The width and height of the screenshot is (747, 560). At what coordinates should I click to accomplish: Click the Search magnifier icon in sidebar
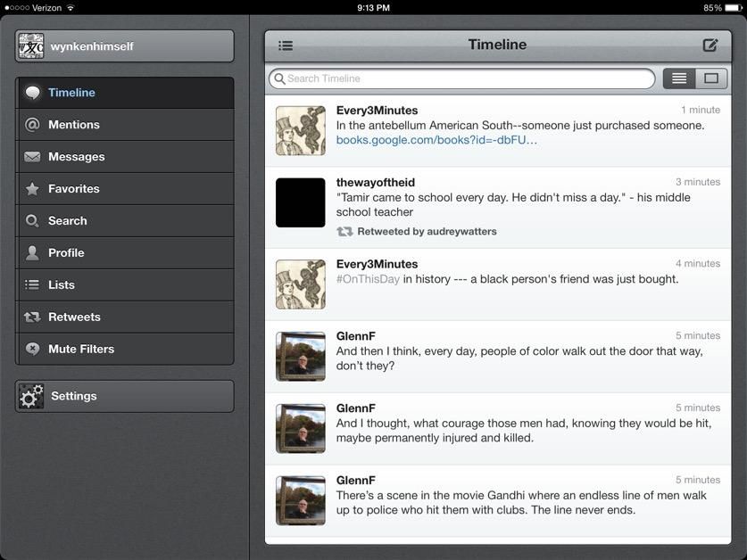[32, 221]
